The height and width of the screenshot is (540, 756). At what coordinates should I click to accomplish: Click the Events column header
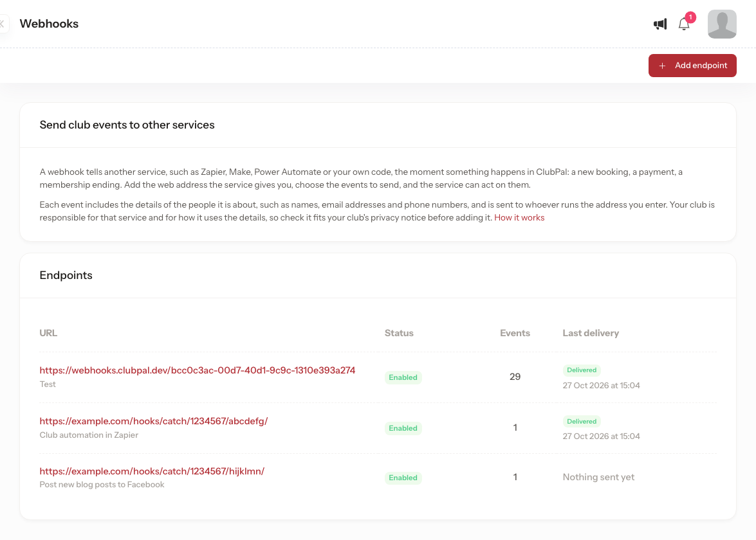[515, 333]
